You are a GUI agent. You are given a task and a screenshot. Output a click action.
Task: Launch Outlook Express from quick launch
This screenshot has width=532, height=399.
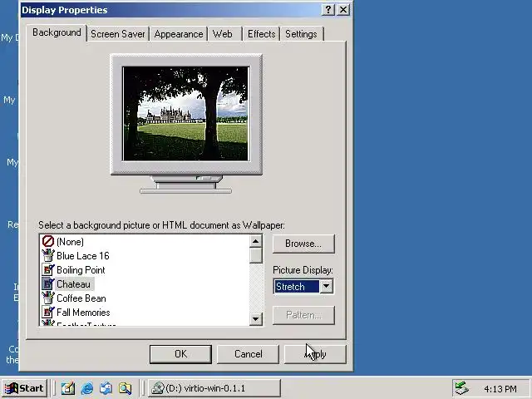point(106,388)
